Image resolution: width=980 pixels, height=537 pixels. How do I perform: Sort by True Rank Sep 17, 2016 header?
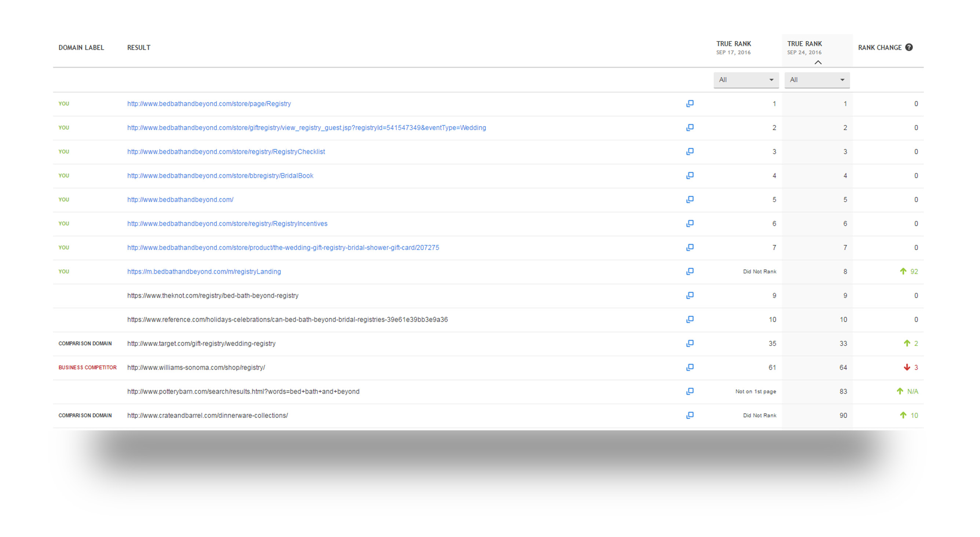[x=734, y=48]
